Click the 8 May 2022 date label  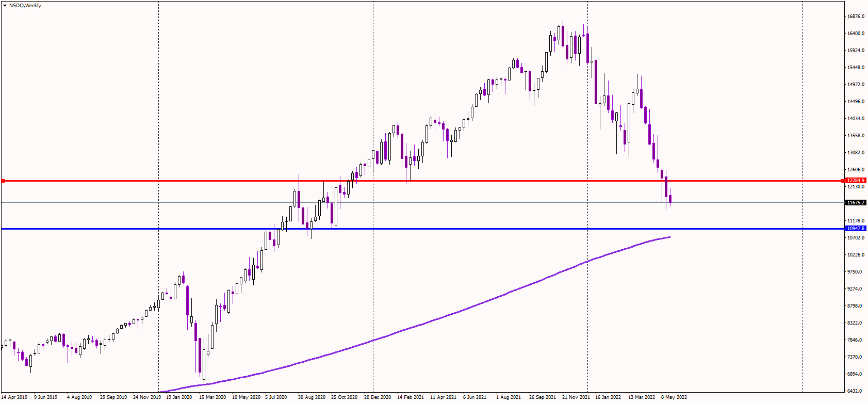click(x=674, y=397)
